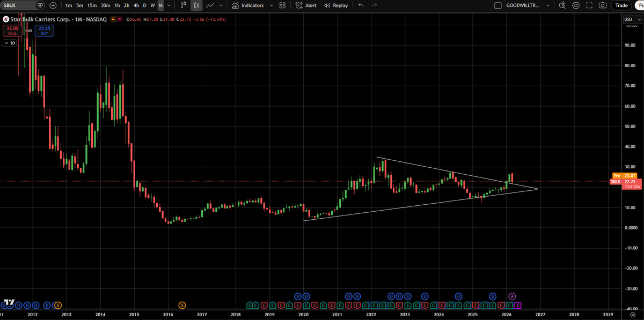Viewport: 644px width, 320px height.
Task: Click the TradingView logo on chart
Action: pyautogui.click(x=9, y=303)
